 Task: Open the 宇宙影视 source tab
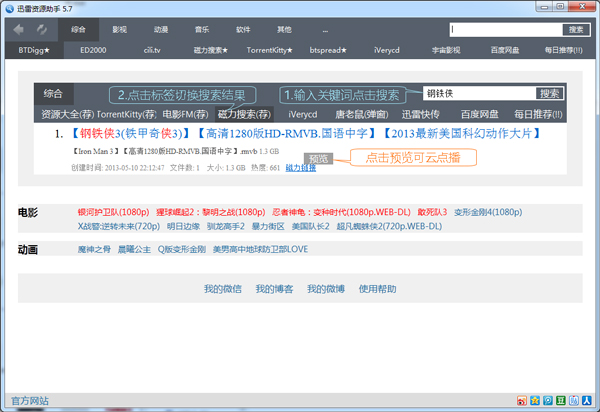pos(446,50)
